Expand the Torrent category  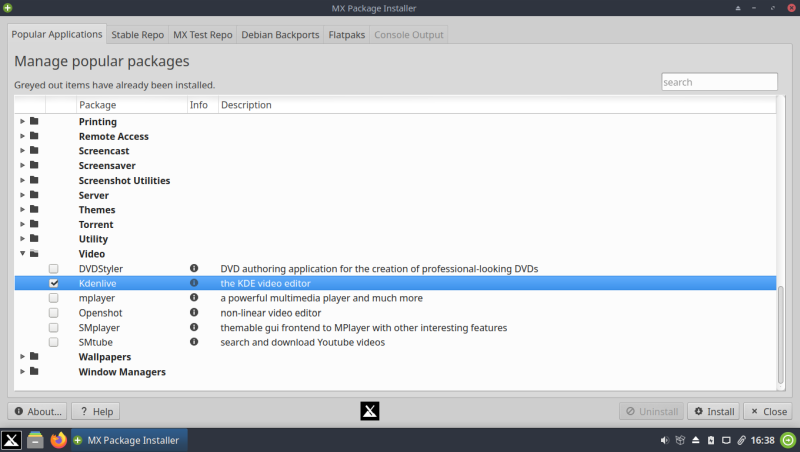pos(22,224)
